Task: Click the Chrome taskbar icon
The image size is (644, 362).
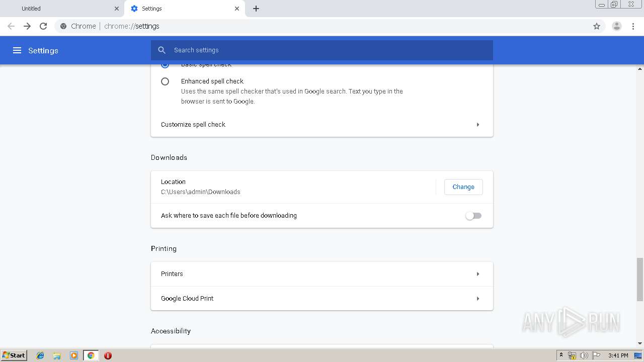Action: [91, 355]
